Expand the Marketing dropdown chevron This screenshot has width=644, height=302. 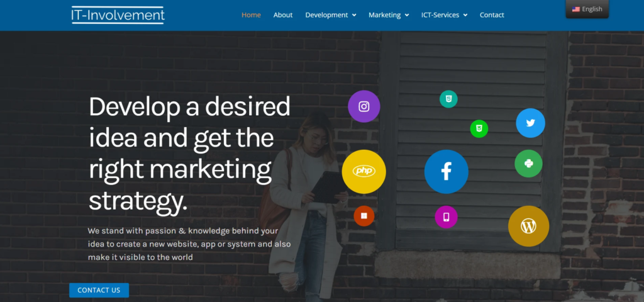pyautogui.click(x=407, y=15)
